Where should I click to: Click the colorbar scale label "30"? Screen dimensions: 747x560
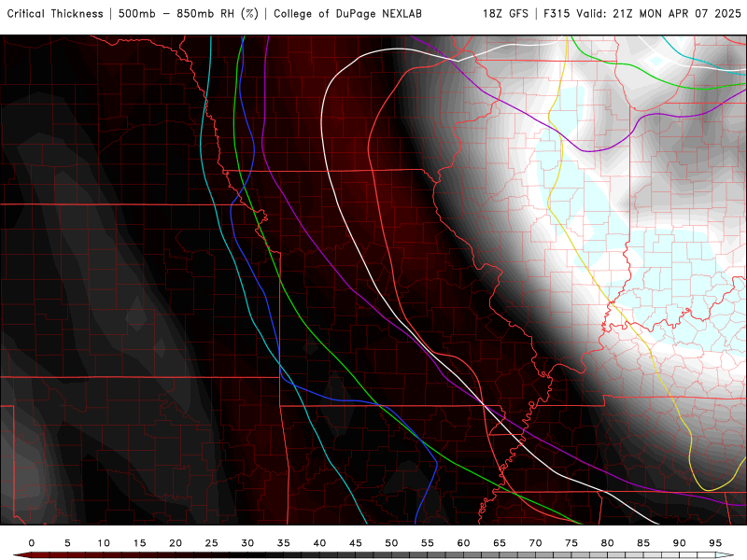[x=247, y=543]
